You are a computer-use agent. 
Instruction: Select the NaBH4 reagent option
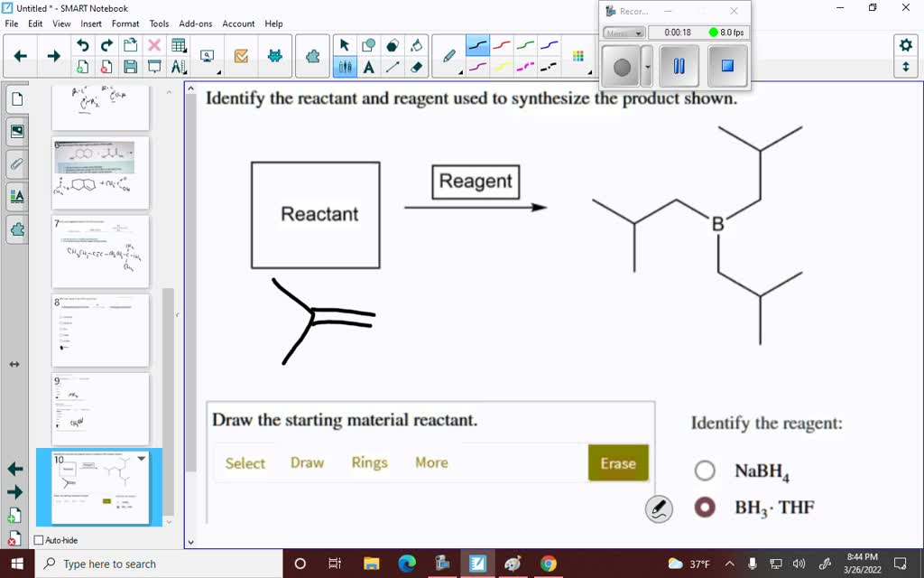coord(705,470)
